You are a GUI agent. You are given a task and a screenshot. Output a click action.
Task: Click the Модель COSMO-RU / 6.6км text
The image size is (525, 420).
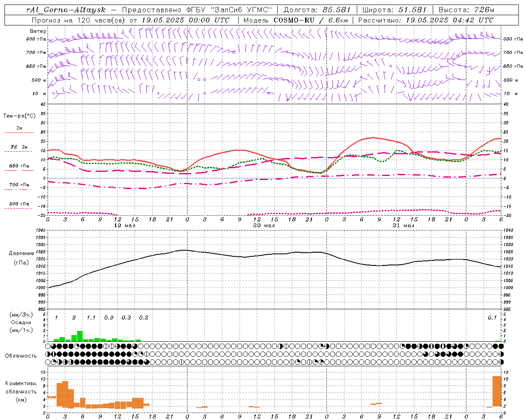coord(295,20)
